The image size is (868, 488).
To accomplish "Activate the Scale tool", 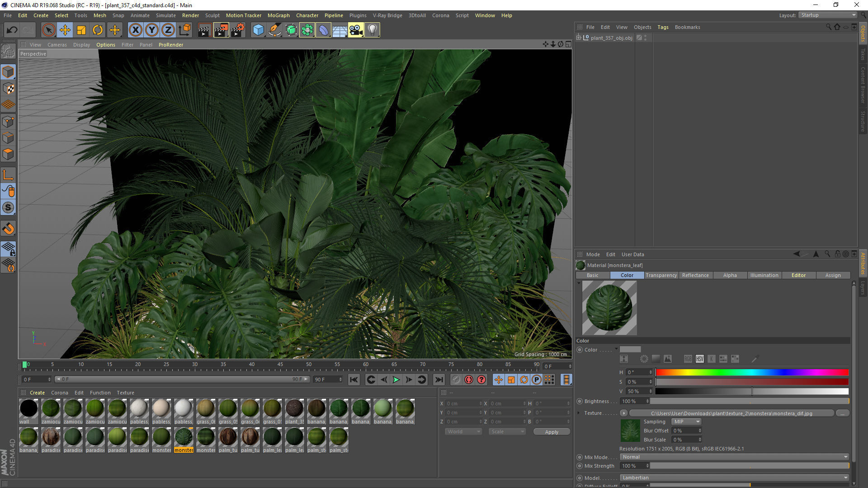I will click(x=81, y=30).
